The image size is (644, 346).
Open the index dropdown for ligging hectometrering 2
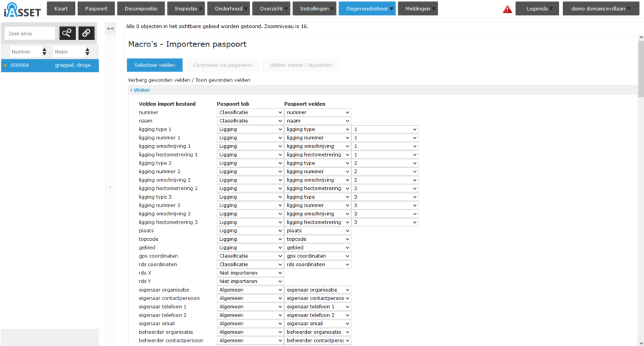point(385,189)
